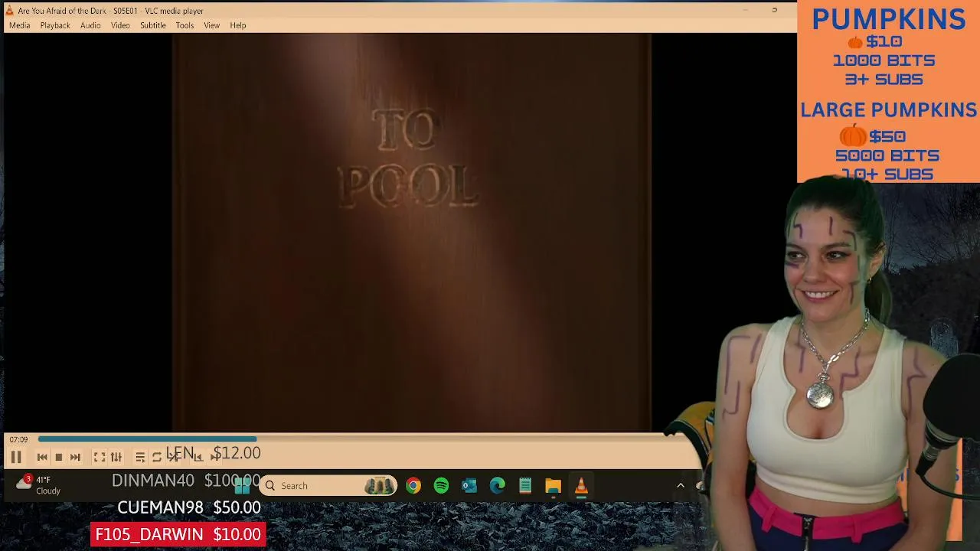Open the Subtitle menu
This screenshot has height=551, width=980.
point(152,25)
